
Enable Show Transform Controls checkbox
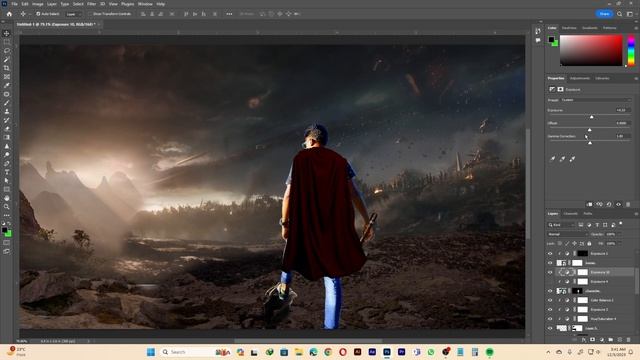click(x=91, y=14)
